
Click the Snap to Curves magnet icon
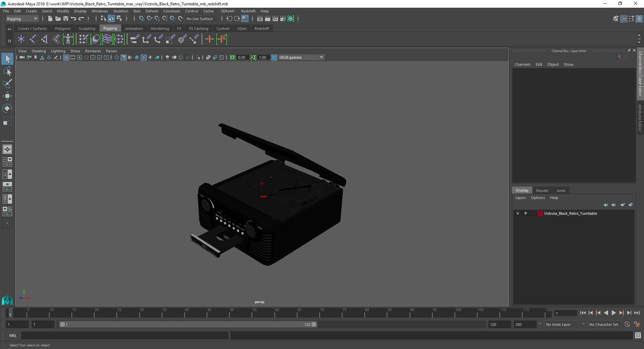[150, 19]
